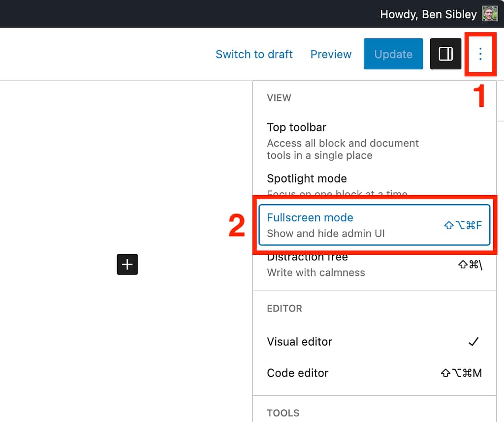The image size is (504, 422).
Task: Click the shortcut label beside Code editor
Action: point(461,373)
